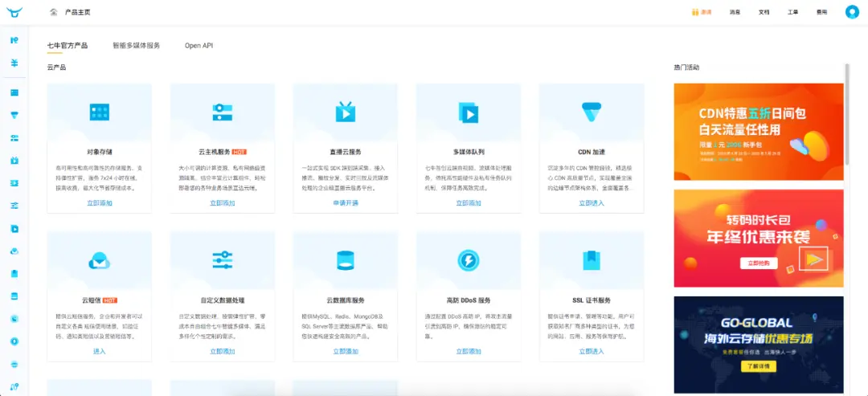Click the page vertical scrollbar
Viewport: 868px width, 396px height.
point(847,113)
